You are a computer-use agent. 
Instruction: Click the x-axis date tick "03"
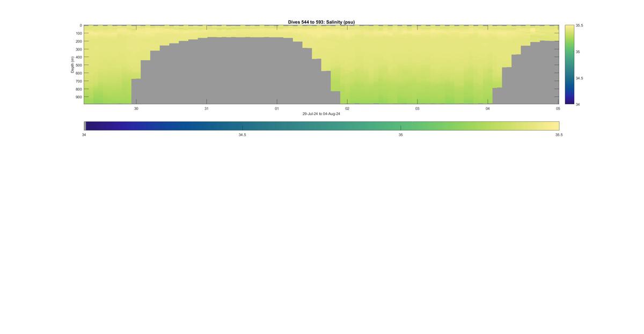coord(418,108)
